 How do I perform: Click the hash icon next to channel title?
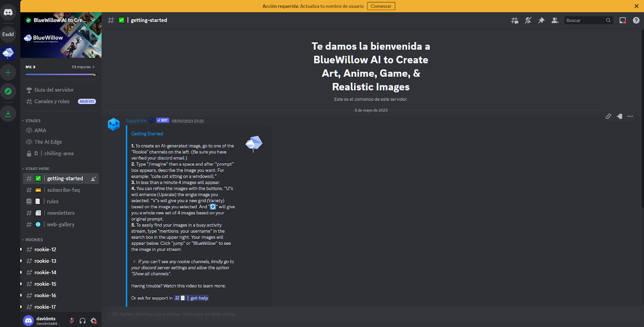click(x=111, y=20)
